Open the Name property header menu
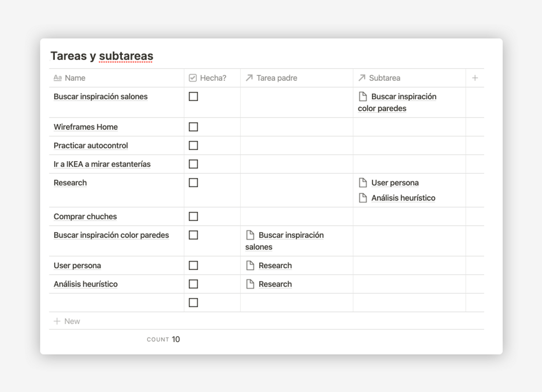 pos(75,78)
